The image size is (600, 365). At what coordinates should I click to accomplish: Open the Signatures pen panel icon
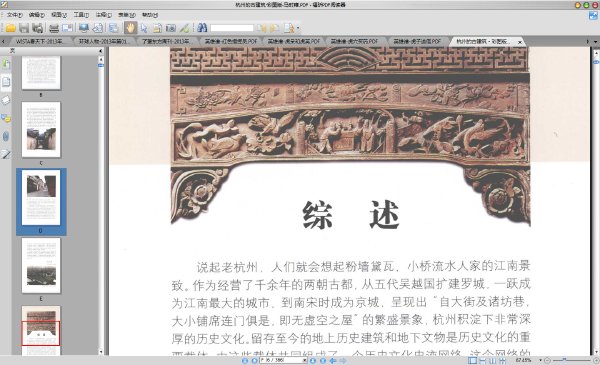point(6,154)
